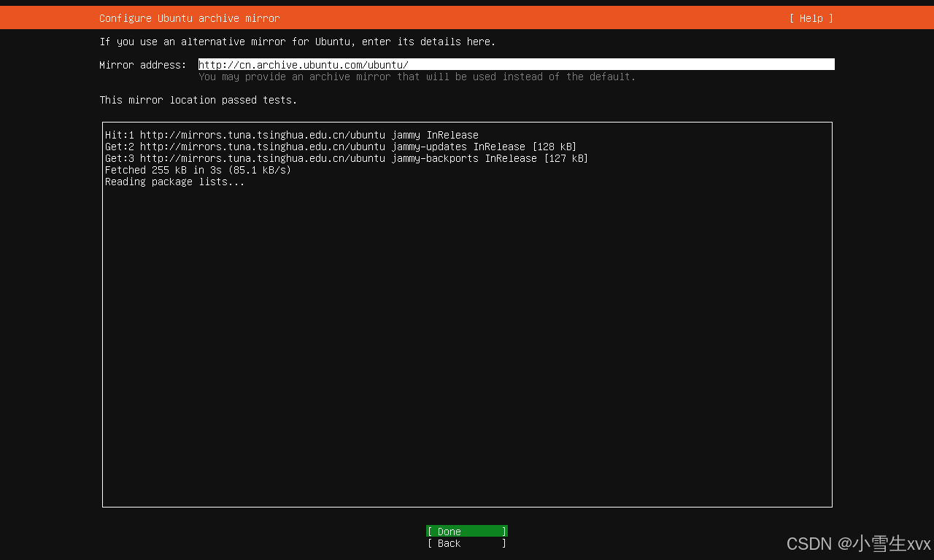Select the 'This mirror location passed tests.' message
This screenshot has height=560, width=934.
pyautogui.click(x=198, y=100)
